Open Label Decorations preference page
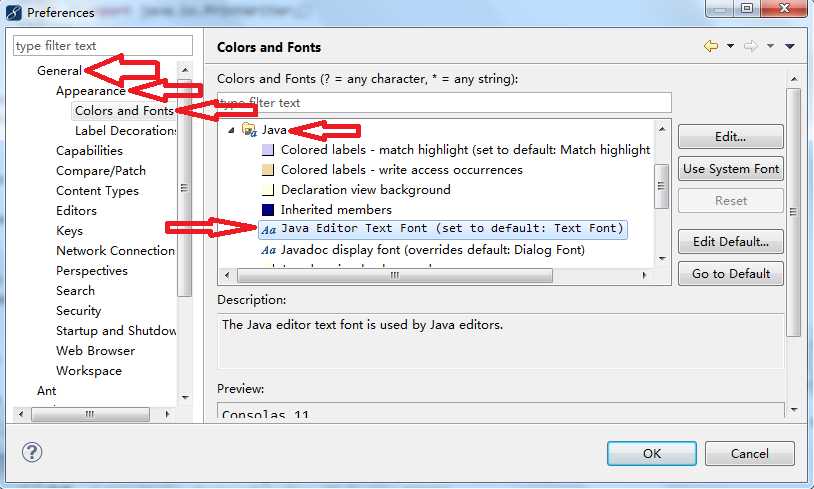The width and height of the screenshot is (814, 489). pyautogui.click(x=125, y=131)
